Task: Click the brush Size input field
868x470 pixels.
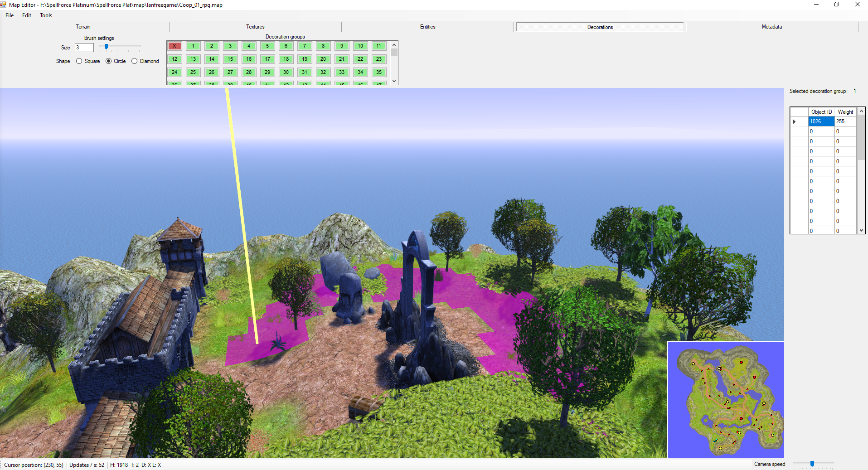Action: (x=84, y=48)
